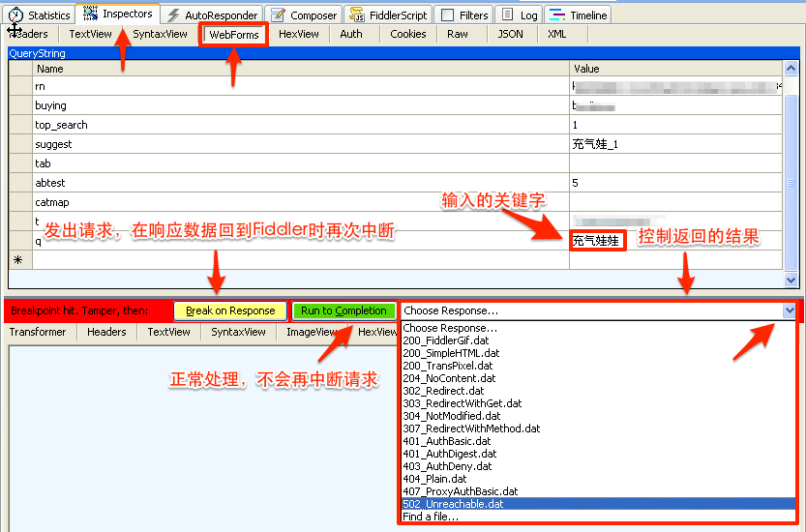This screenshot has width=806, height=532.
Task: Open the response TextView tab
Action: click(x=168, y=332)
